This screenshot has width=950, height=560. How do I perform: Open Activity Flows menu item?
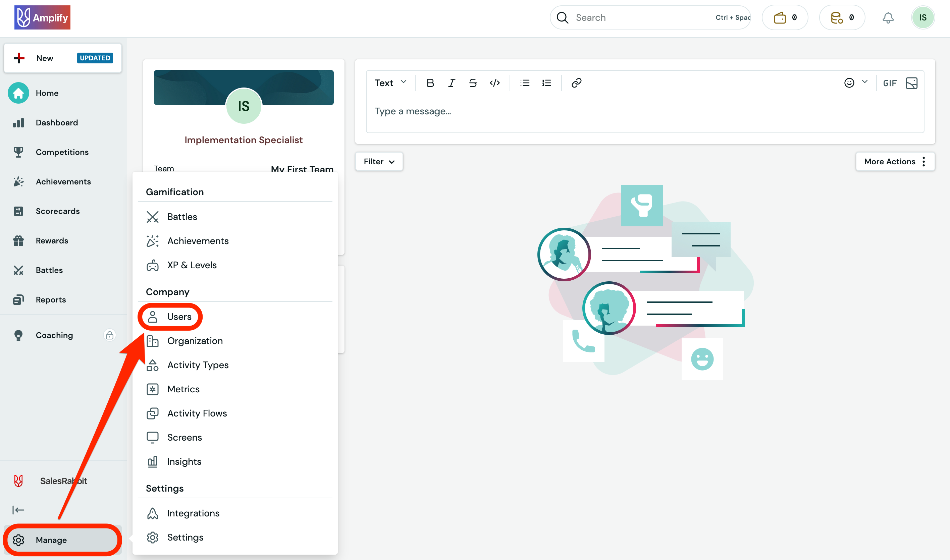(197, 413)
